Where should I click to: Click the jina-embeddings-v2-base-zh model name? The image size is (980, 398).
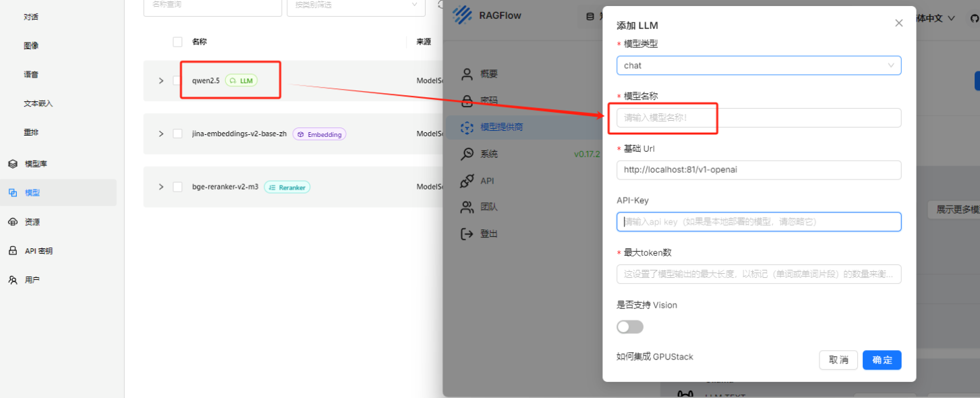tap(239, 134)
